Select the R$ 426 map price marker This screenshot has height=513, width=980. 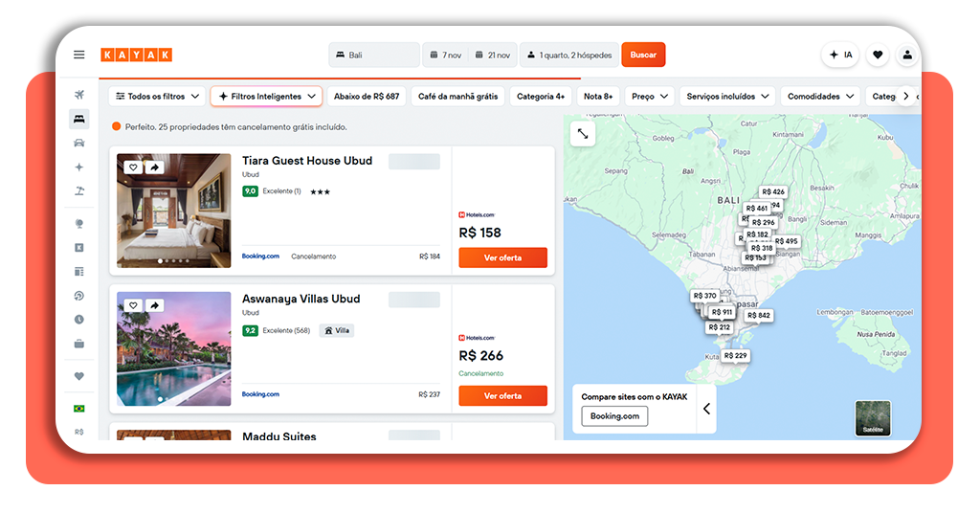point(773,191)
